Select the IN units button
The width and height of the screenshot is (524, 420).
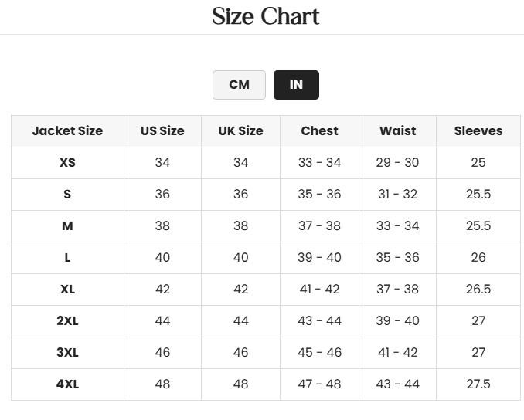[x=296, y=85]
